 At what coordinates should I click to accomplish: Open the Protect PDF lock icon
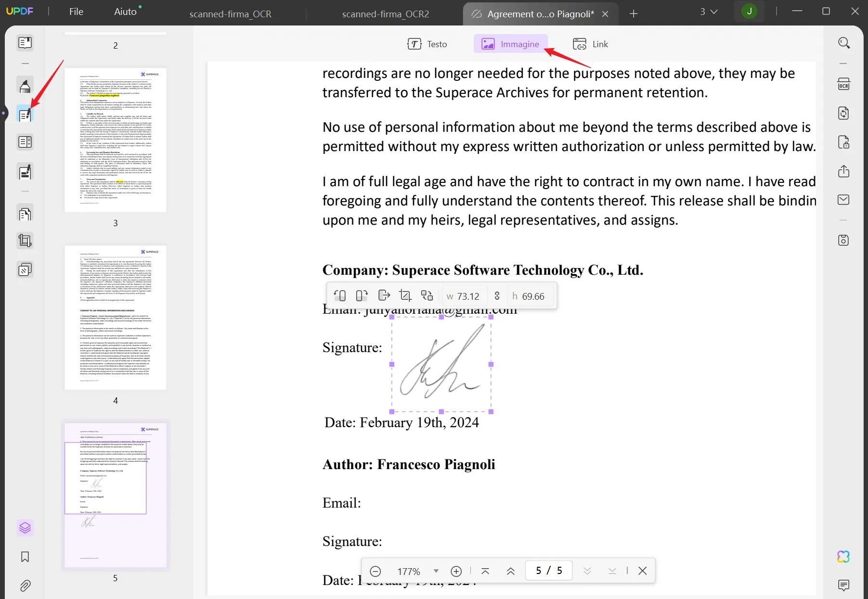843,142
